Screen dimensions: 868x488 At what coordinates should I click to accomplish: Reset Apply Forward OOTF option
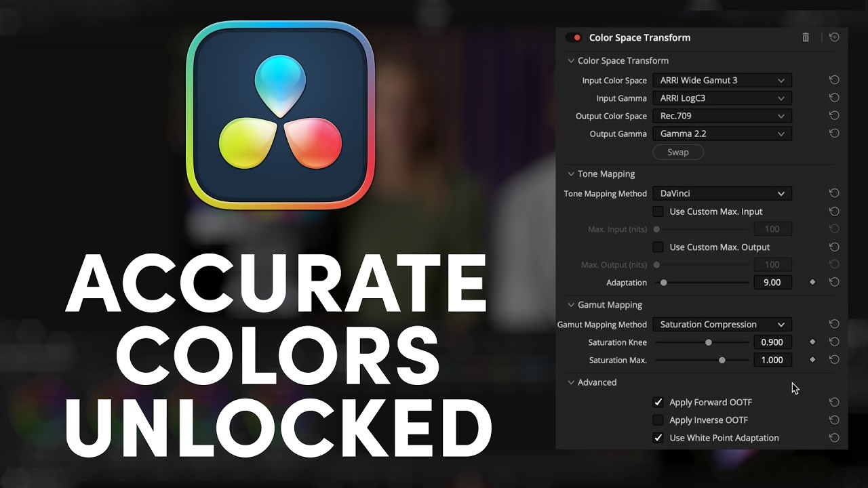pyautogui.click(x=834, y=403)
